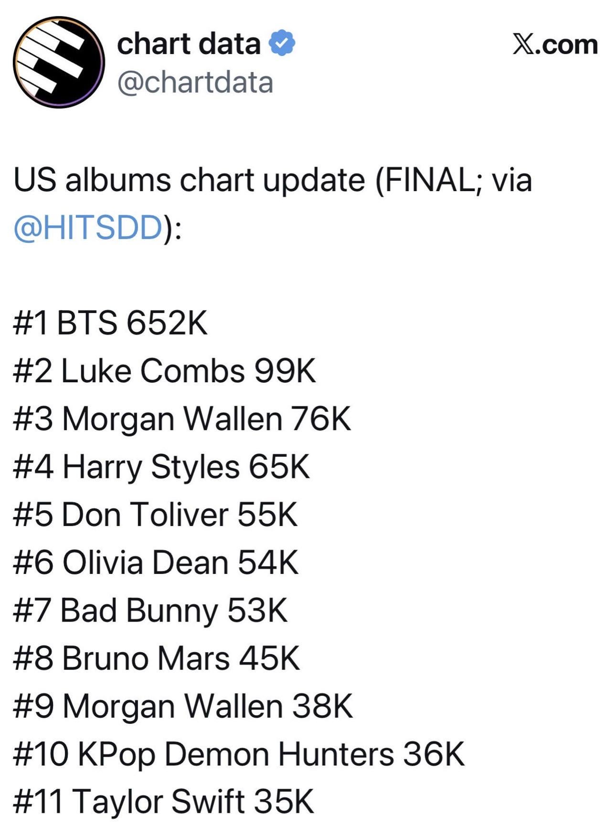
Task: Open the @HITSDD mention link
Action: (x=89, y=227)
